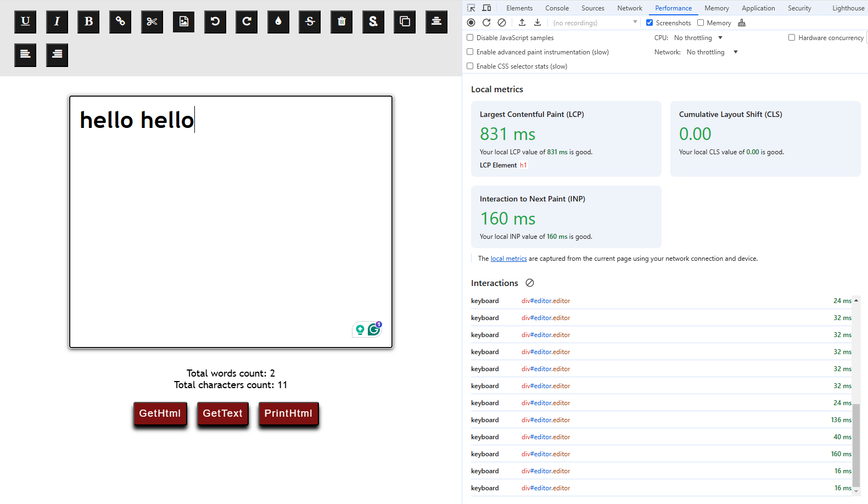The image size is (868, 504).
Task: Click the PrintHtml button
Action: tap(288, 413)
